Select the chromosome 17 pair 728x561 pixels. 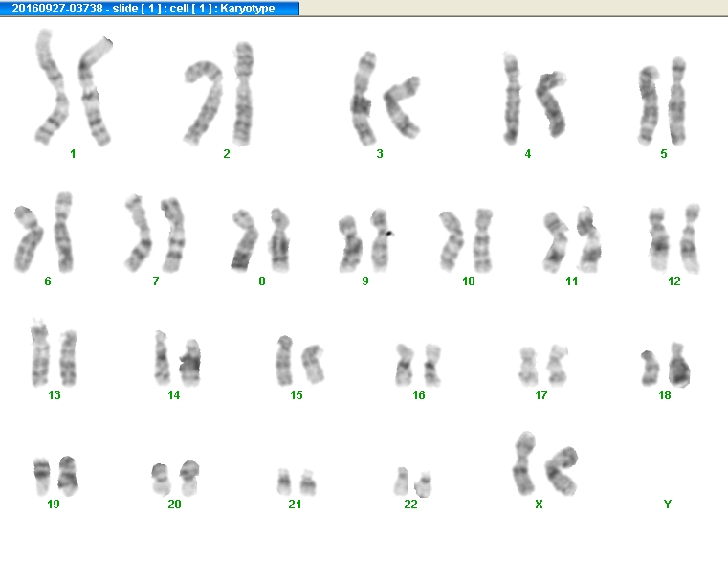coord(543,366)
